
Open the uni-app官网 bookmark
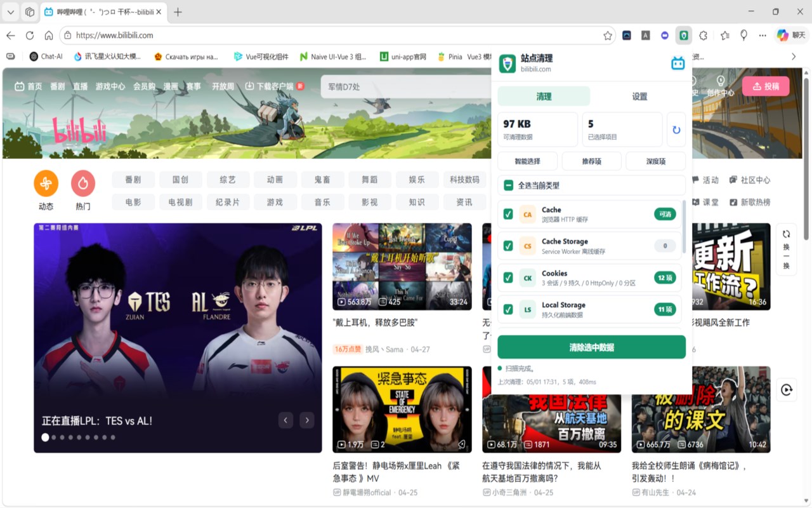(403, 57)
